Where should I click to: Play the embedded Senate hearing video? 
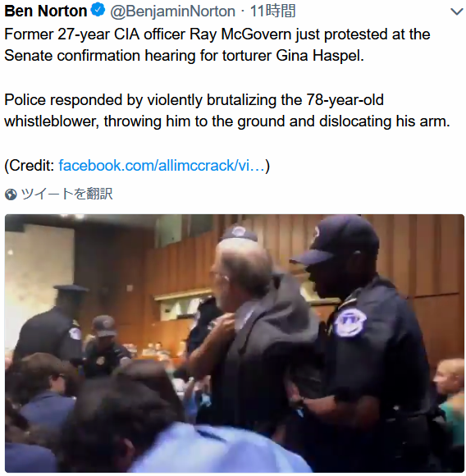click(234, 343)
